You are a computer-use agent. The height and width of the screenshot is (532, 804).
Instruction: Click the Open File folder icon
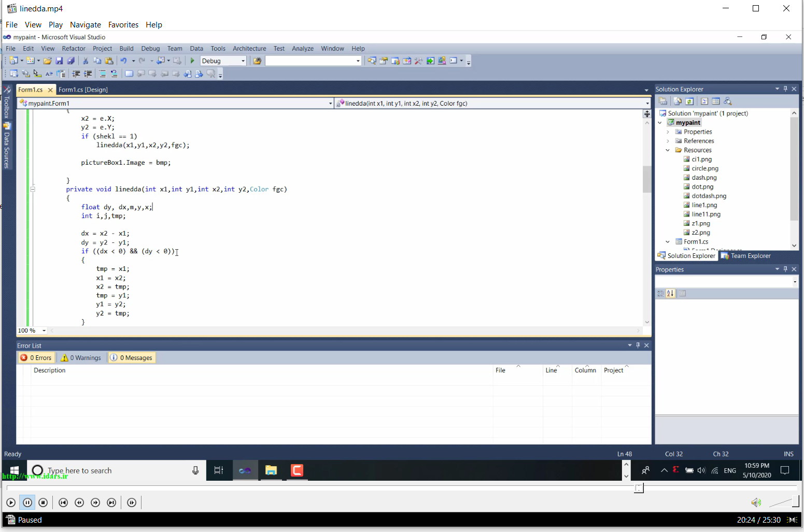(x=47, y=61)
